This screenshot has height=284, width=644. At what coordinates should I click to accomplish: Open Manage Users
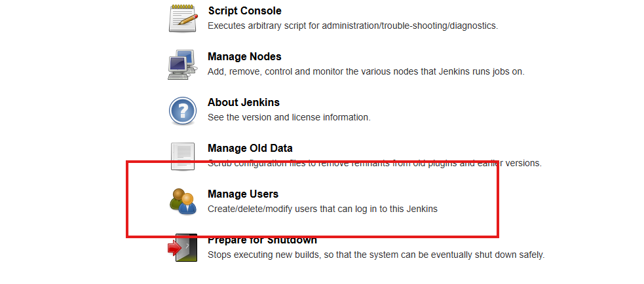point(243,194)
